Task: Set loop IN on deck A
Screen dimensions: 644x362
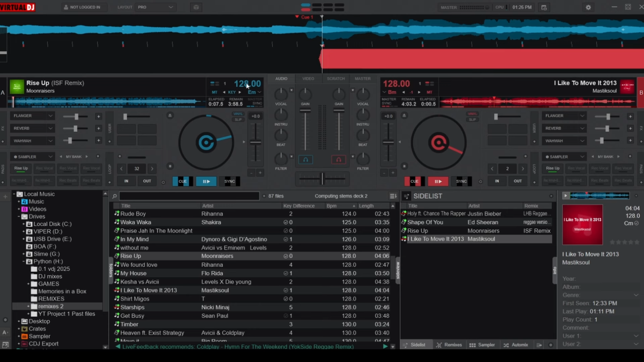Action: 126,181
